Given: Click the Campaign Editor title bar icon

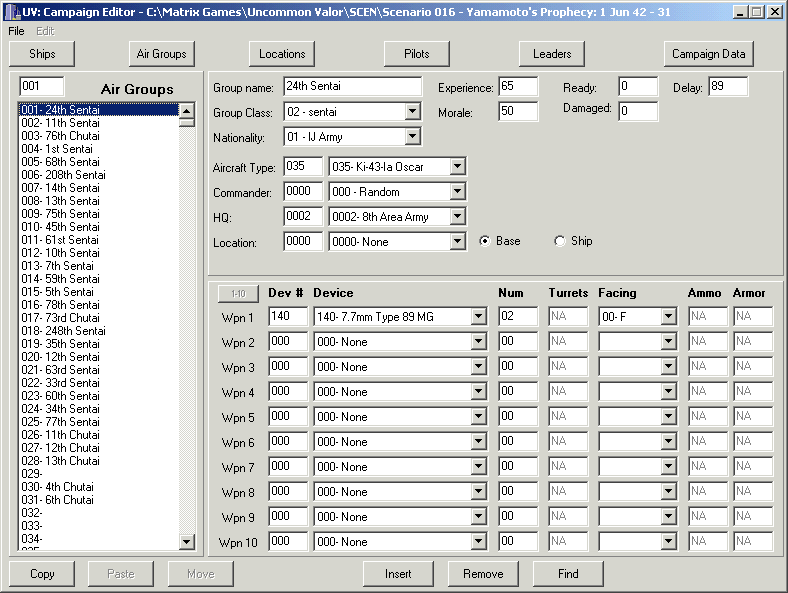Looking at the screenshot, I should point(13,12).
